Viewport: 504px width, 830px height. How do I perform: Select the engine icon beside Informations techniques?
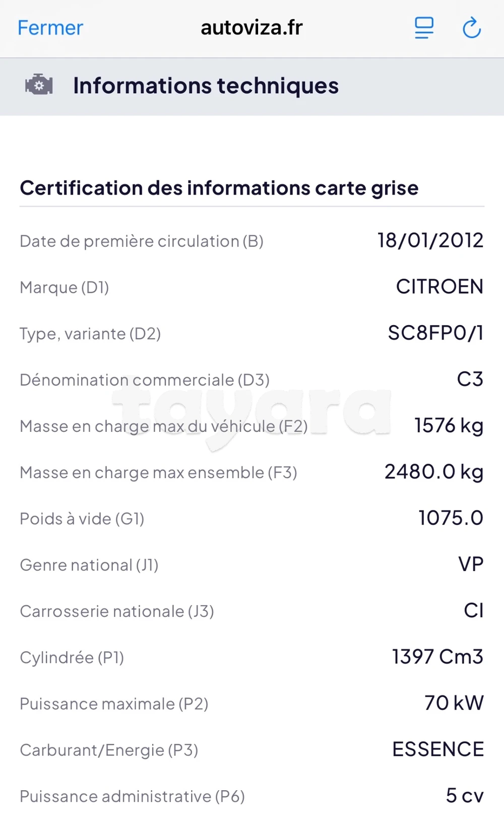38,85
